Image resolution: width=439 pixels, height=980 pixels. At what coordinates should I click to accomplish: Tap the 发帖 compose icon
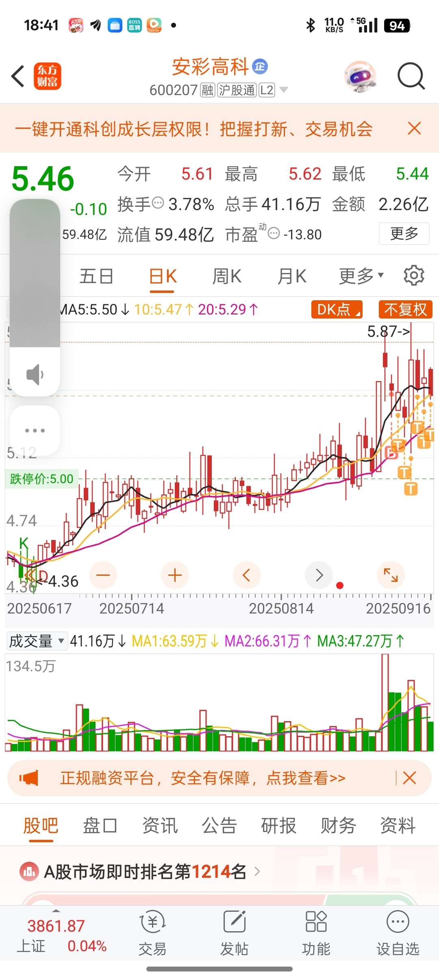pyautogui.click(x=235, y=921)
